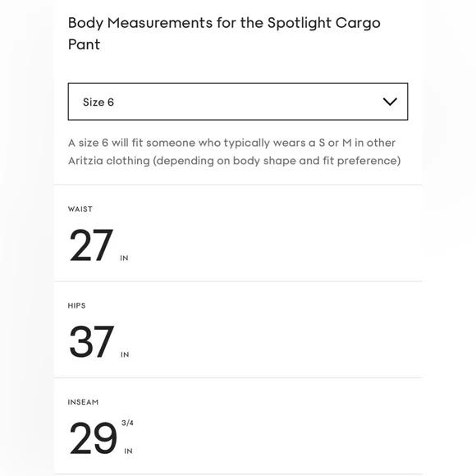This screenshot has width=476, height=476.
Task: Click the chevron arrow in size selector
Action: [390, 102]
